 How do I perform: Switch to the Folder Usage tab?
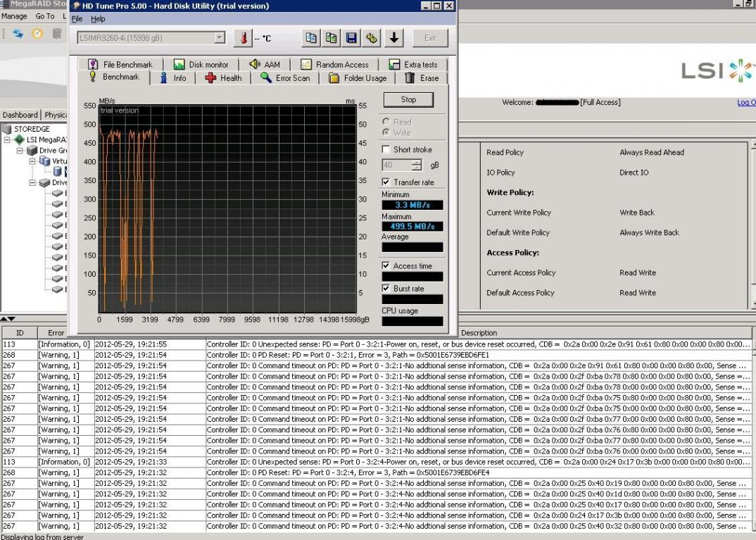coord(358,78)
